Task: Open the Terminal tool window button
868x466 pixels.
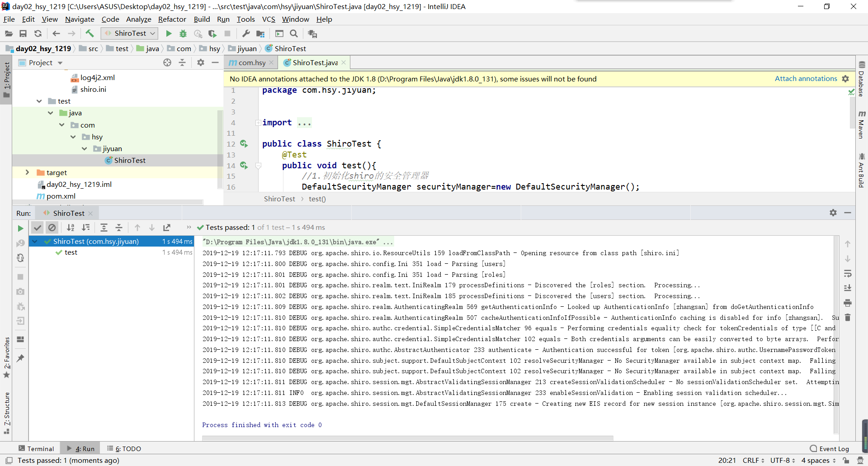Action: pos(36,448)
